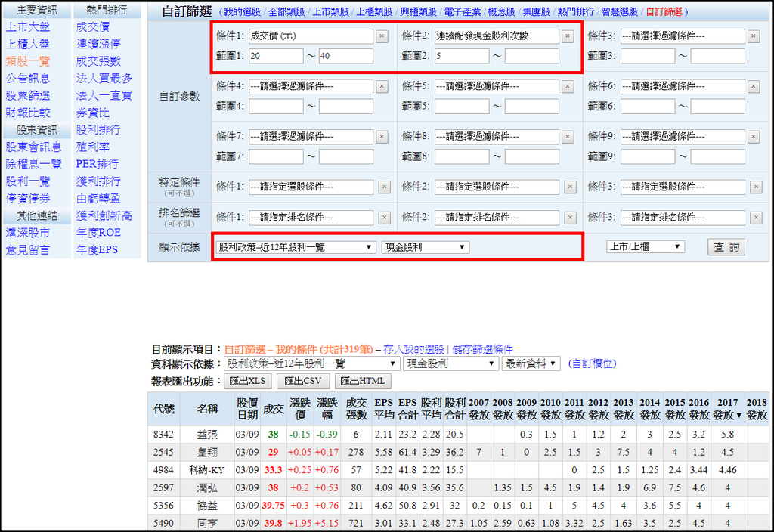774x532 pixels.
Task: Clear 特定條件 condition 1 × button
Action: point(384,187)
